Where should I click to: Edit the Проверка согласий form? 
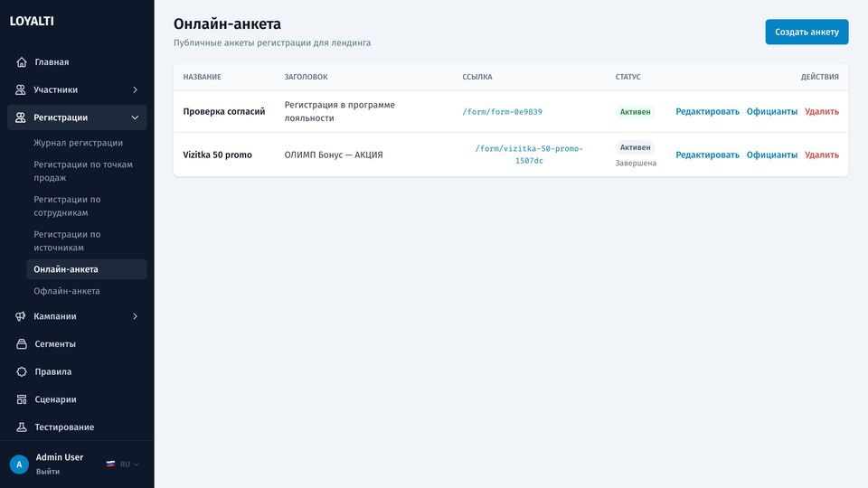click(707, 112)
